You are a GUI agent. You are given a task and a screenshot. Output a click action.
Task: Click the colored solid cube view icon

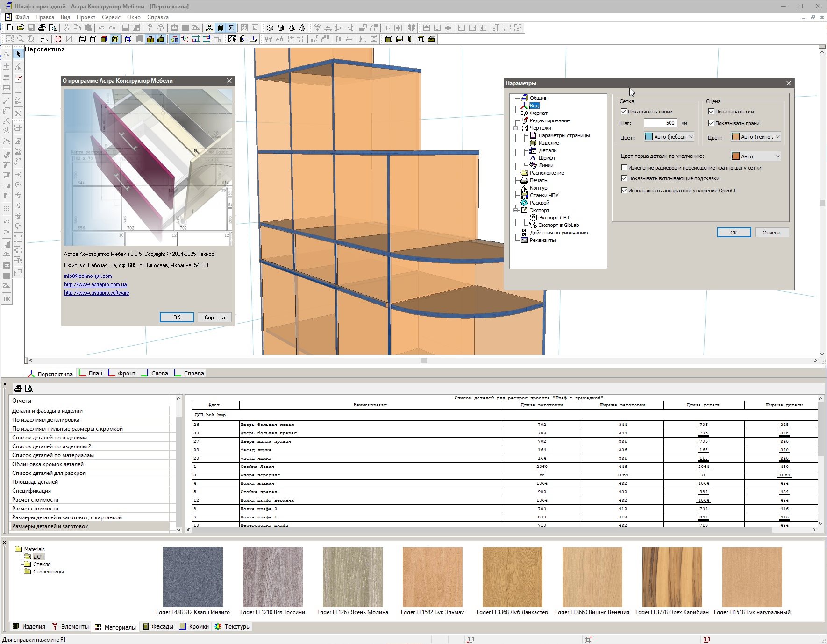104,39
